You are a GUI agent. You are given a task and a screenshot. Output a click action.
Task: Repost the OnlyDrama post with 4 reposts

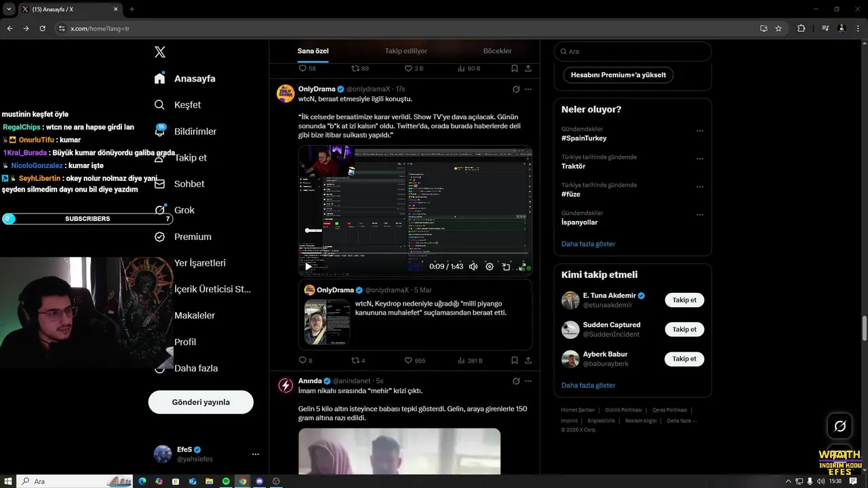pyautogui.click(x=358, y=361)
